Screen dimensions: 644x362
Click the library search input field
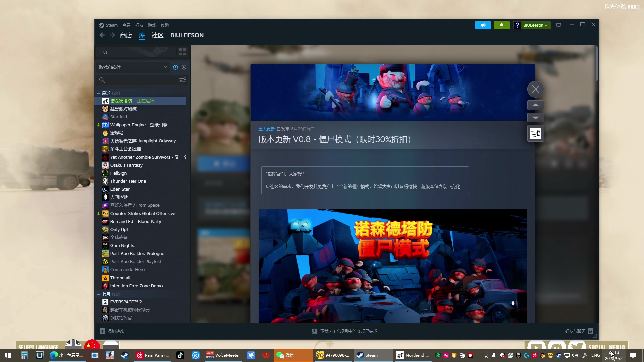click(142, 80)
